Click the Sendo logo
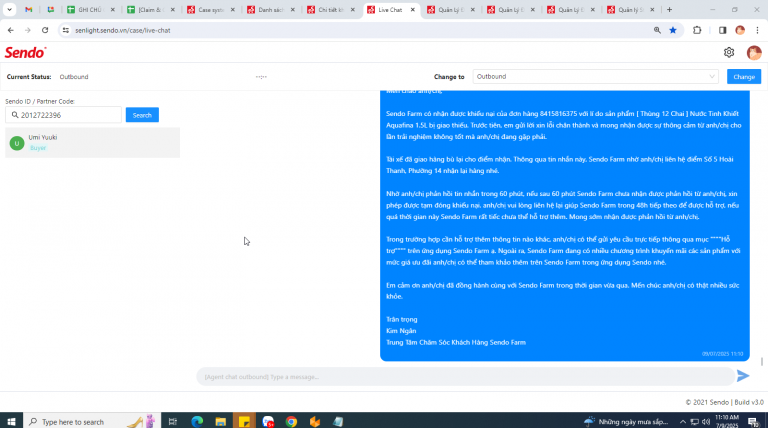 point(25,52)
